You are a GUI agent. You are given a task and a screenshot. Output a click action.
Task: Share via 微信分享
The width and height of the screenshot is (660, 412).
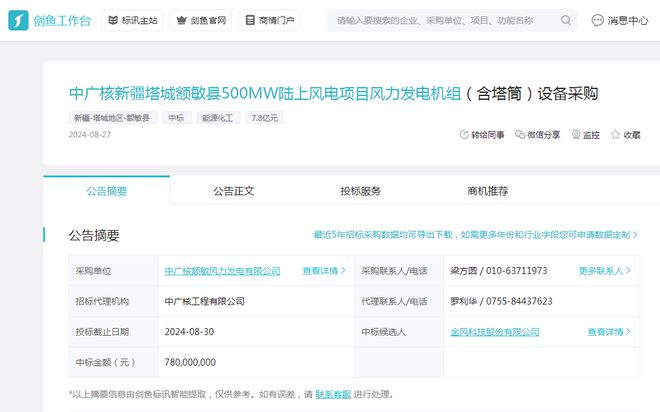pyautogui.click(x=538, y=135)
